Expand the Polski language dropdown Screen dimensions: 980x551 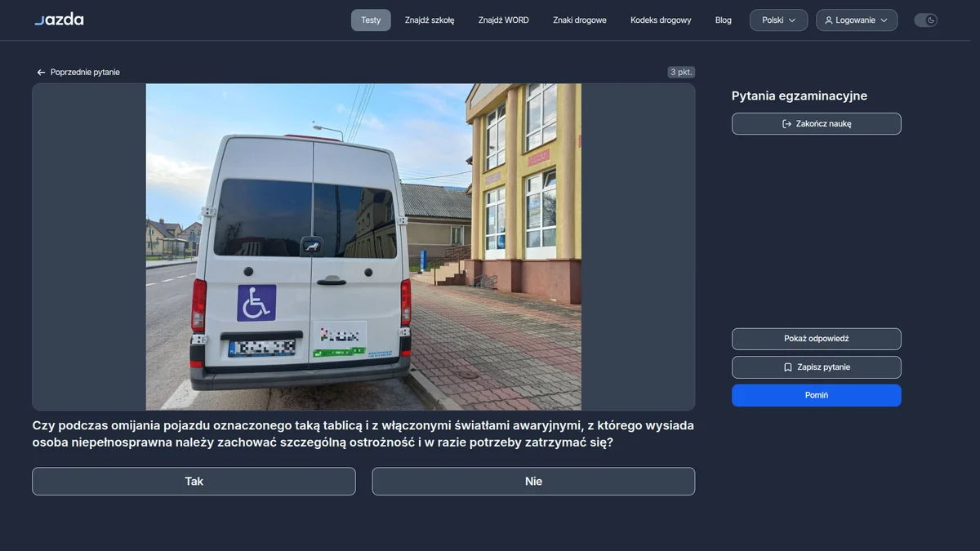[779, 20]
